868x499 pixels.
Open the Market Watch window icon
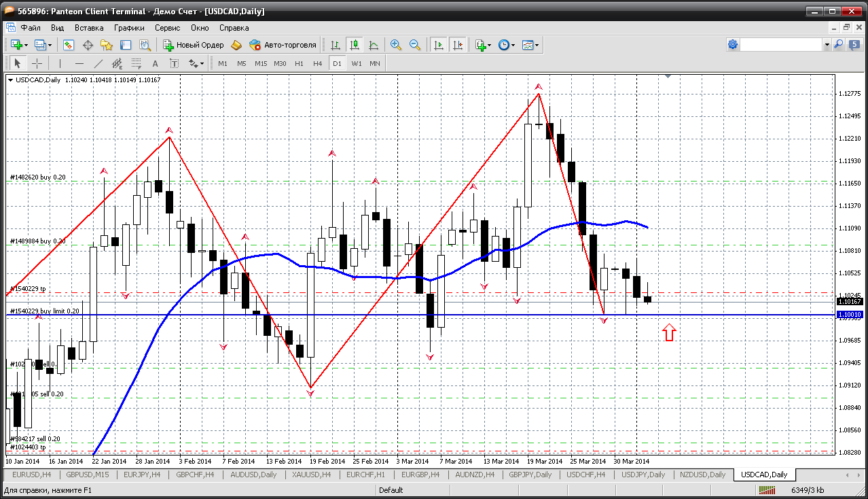[69, 45]
